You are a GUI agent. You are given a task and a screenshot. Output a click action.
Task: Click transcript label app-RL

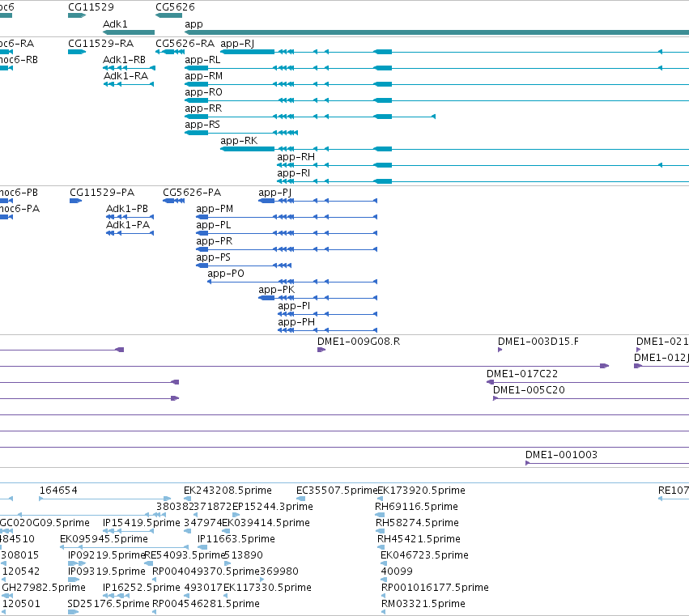click(202, 60)
